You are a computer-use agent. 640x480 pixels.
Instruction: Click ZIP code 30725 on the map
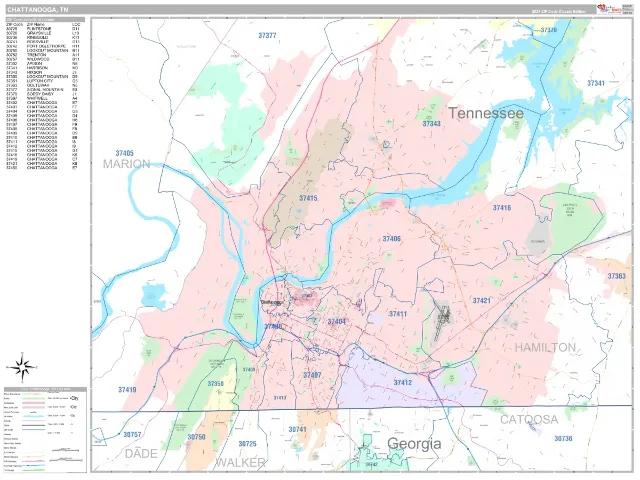(x=247, y=444)
